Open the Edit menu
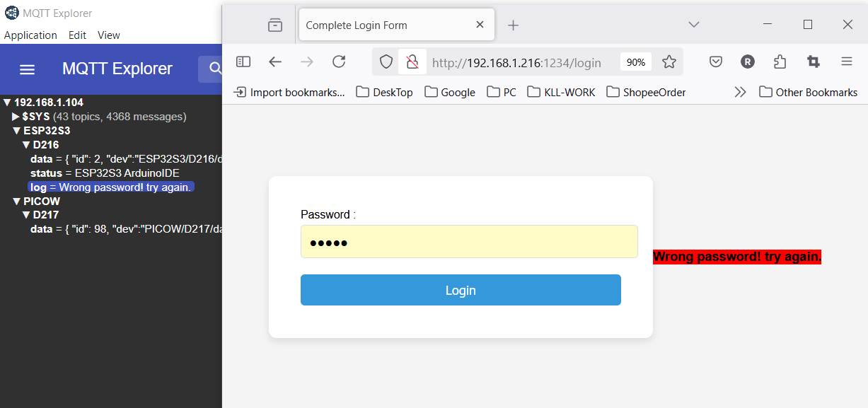Screen dimensions: 868x408 tap(77, 35)
